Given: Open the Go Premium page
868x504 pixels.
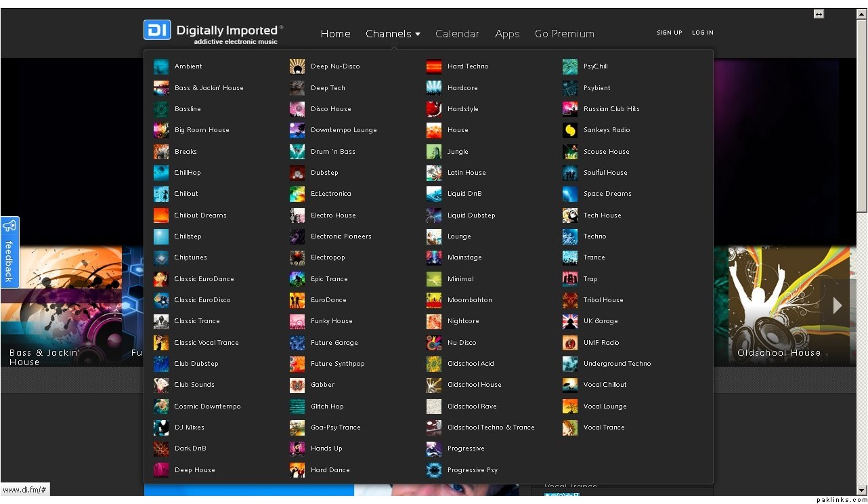Looking at the screenshot, I should 564,34.
